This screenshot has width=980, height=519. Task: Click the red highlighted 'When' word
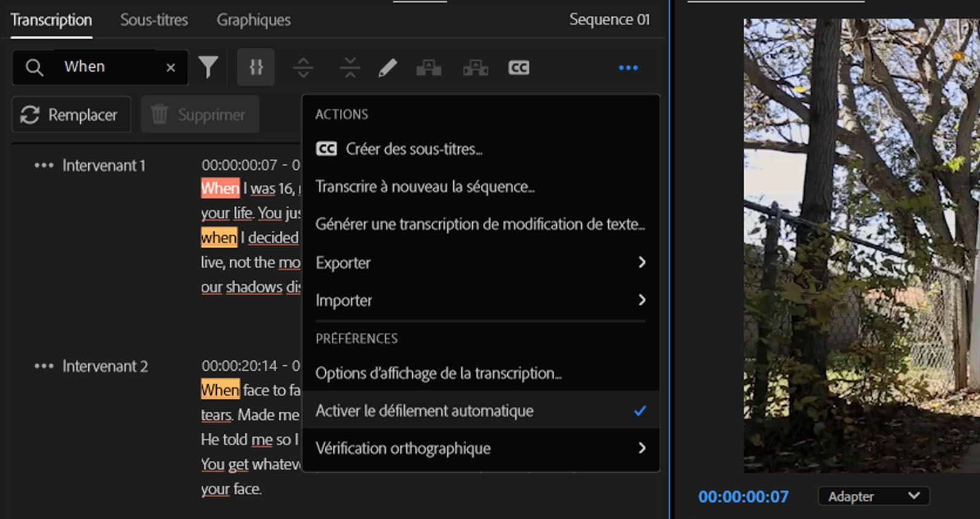(x=220, y=188)
